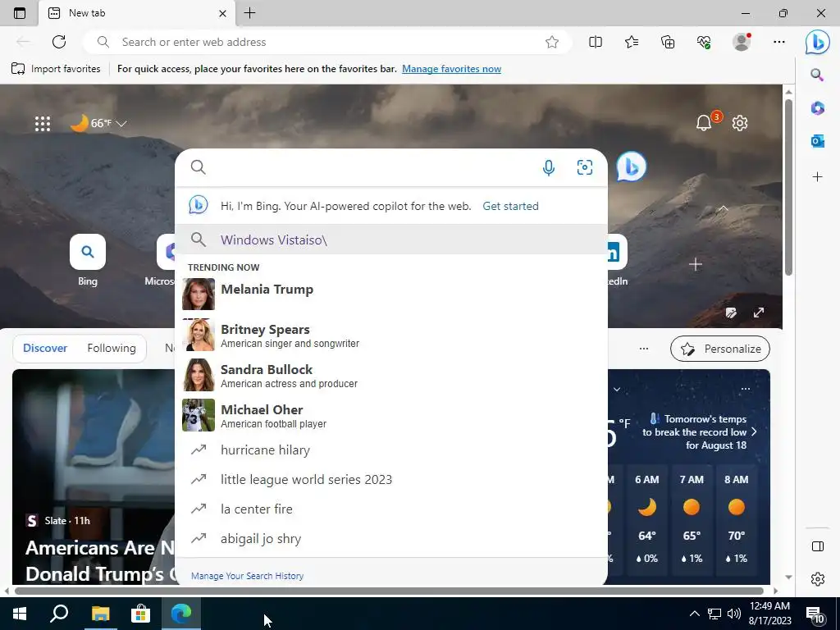Add a new sidebar app with plus
This screenshot has width=840, height=630.
[x=817, y=177]
